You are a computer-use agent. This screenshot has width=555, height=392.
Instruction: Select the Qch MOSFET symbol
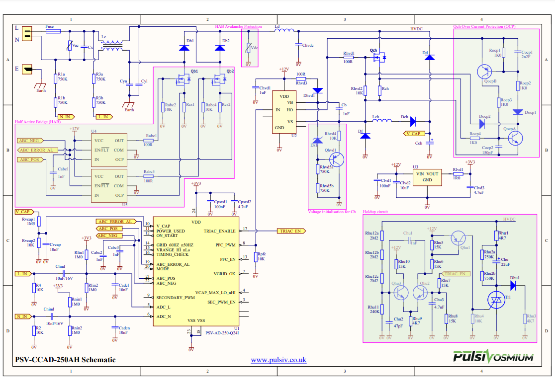coord(379,57)
